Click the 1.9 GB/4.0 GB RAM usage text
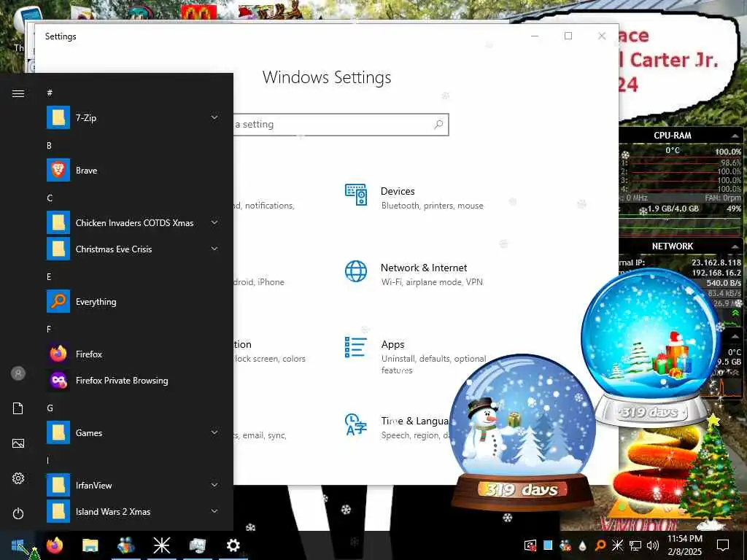The width and height of the screenshot is (747, 560). pyautogui.click(x=673, y=209)
